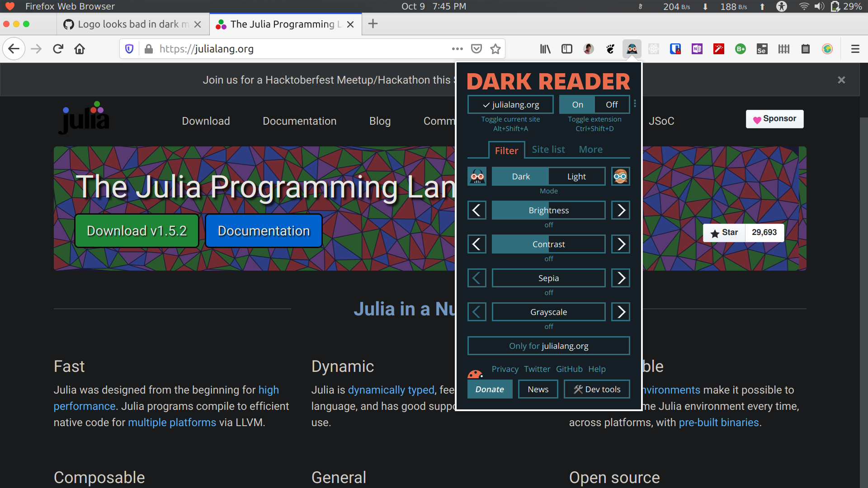
Task: Click the tracking protection shield icon
Action: point(129,49)
